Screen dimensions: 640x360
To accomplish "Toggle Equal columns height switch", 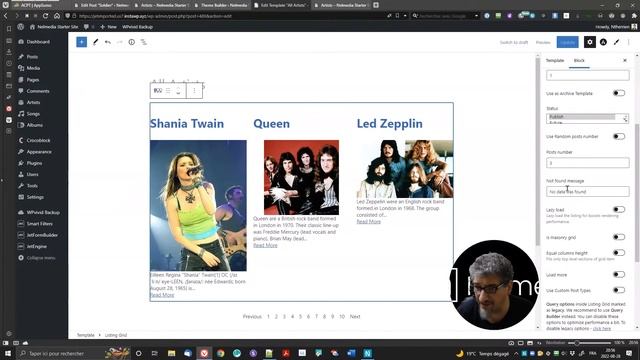I will pos(619,253).
